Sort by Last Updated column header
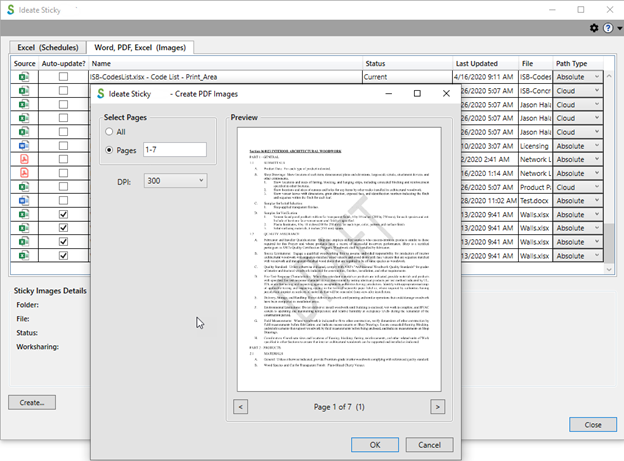This screenshot has height=461, width=624. tap(486, 63)
